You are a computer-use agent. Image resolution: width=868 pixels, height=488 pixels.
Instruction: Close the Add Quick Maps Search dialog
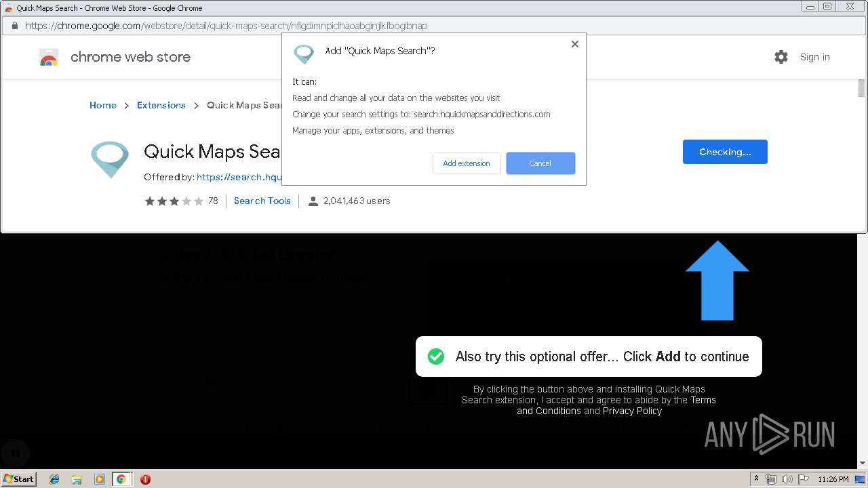pos(575,44)
